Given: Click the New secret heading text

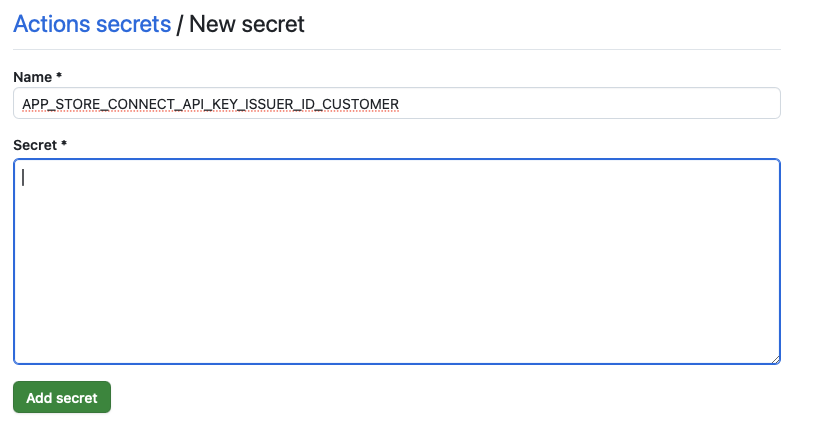Looking at the screenshot, I should click(x=246, y=24).
